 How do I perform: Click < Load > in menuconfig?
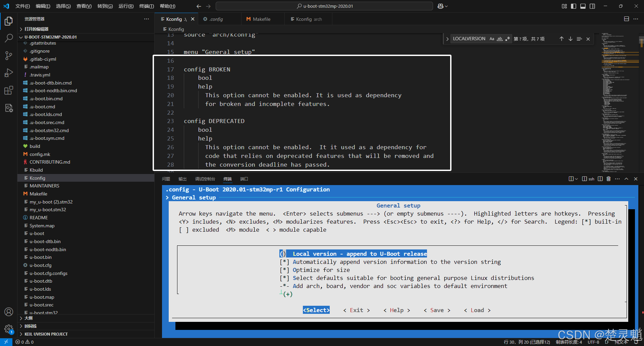pos(477,310)
